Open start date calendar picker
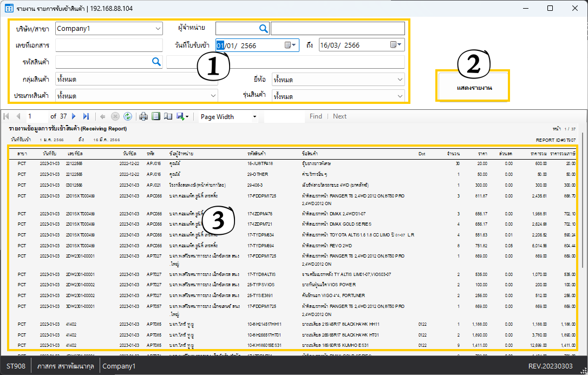 tap(291, 45)
